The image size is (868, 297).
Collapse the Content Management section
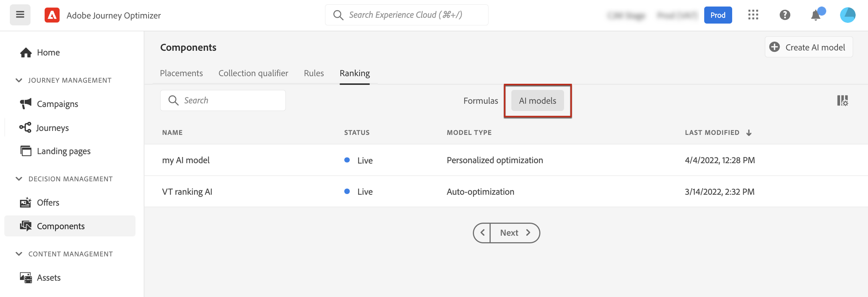[19, 254]
